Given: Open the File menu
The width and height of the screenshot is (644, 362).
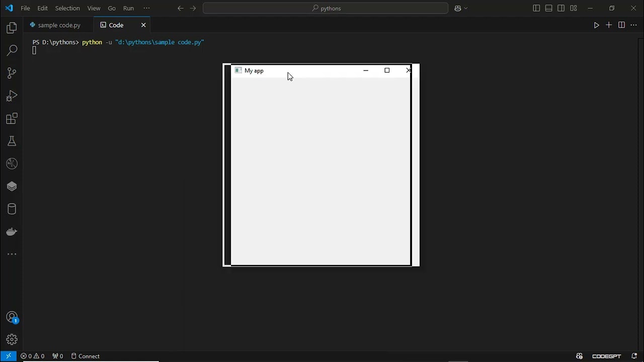Looking at the screenshot, I should click(25, 8).
